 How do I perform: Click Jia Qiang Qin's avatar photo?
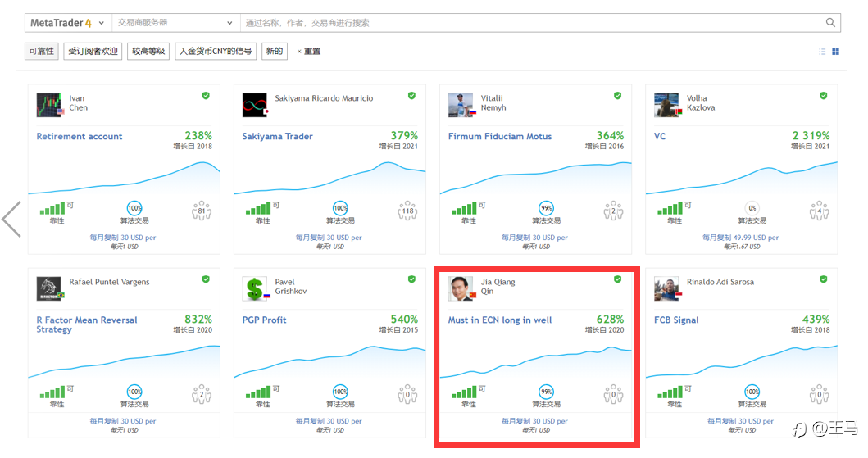coord(461,288)
